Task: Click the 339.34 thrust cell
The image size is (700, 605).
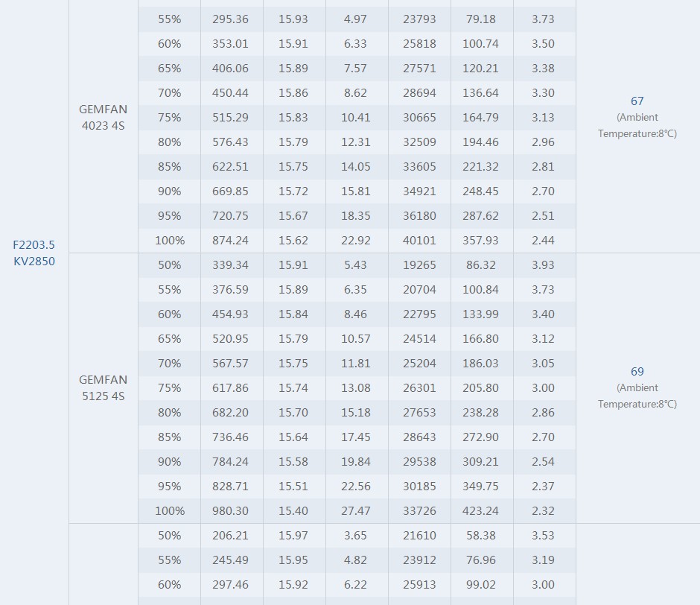Action: [230, 265]
